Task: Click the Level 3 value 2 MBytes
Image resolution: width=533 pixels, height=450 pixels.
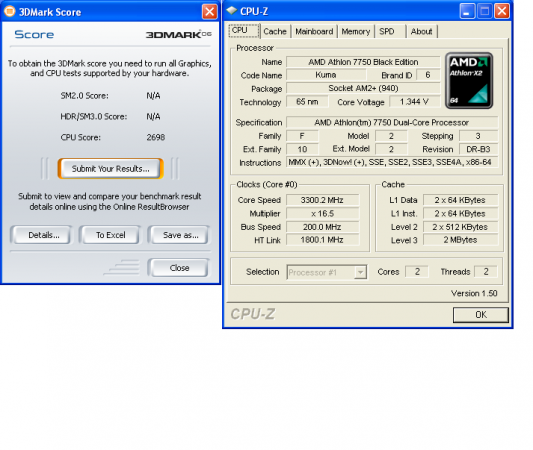Action: point(460,240)
